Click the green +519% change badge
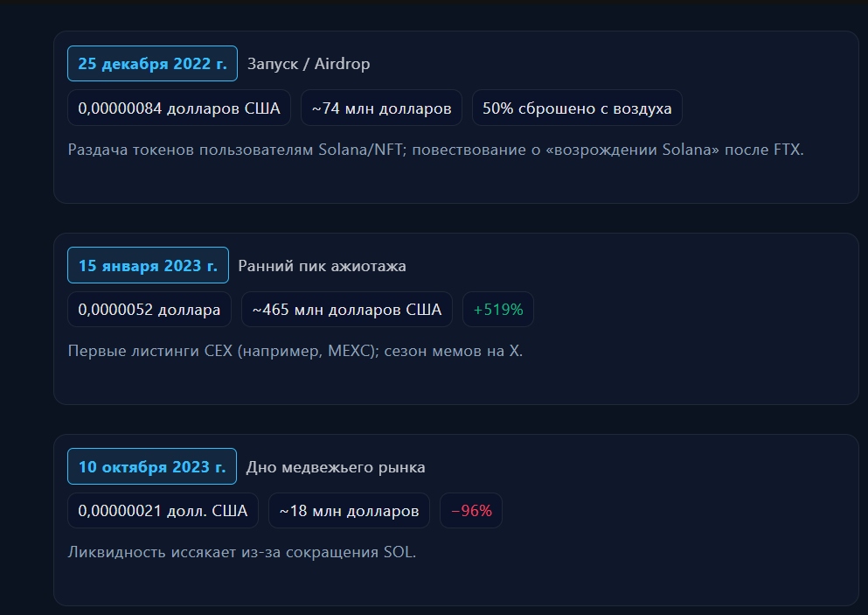 tap(498, 310)
